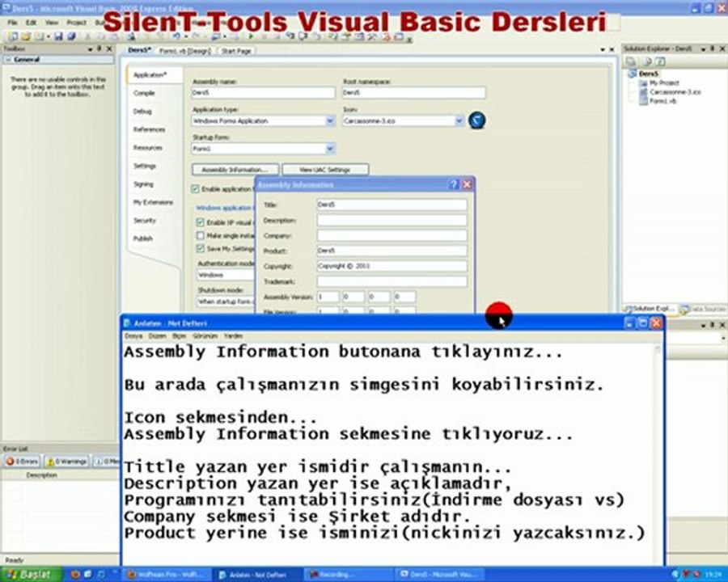728x582 pixels.
Task: Click the green Start Debugging icon
Action: tap(252, 36)
